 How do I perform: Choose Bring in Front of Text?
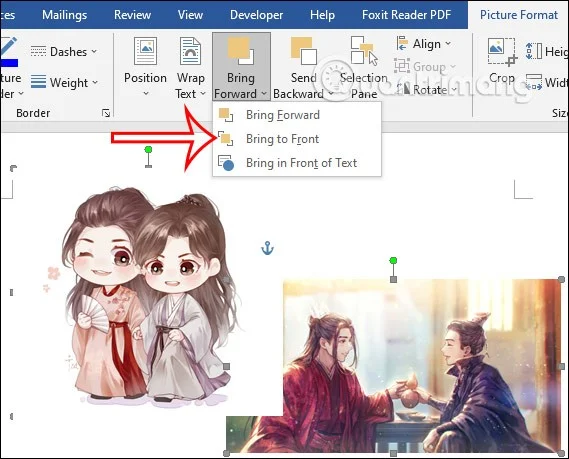(x=297, y=163)
